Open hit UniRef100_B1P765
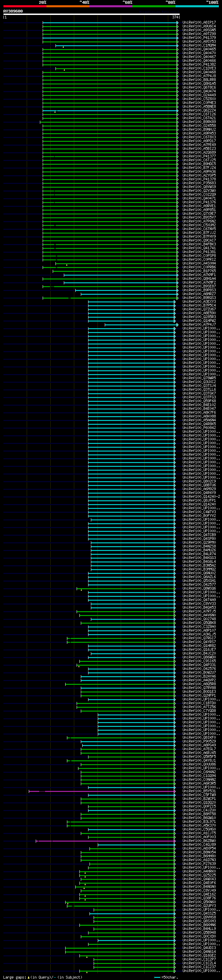 199,271
